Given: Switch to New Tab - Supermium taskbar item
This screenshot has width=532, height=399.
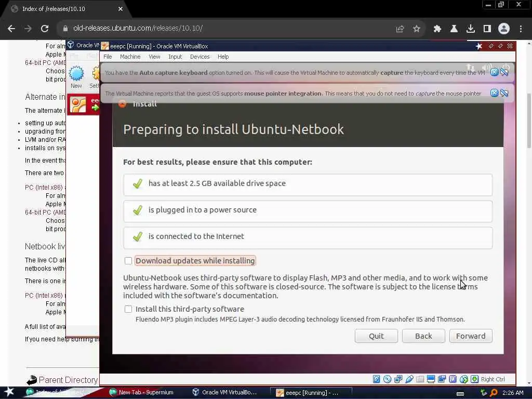Looking at the screenshot, I should point(141,393).
